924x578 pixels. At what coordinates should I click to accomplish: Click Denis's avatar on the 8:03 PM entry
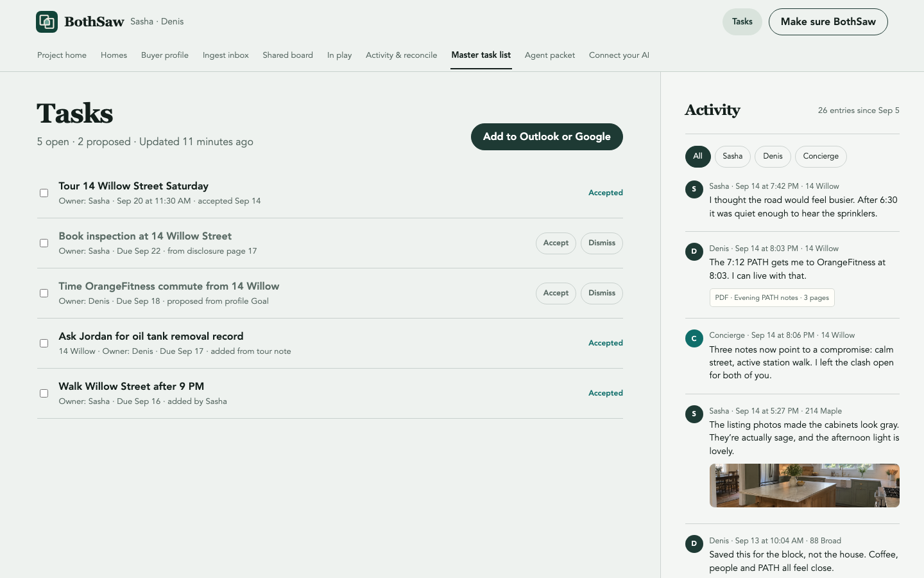click(x=694, y=252)
